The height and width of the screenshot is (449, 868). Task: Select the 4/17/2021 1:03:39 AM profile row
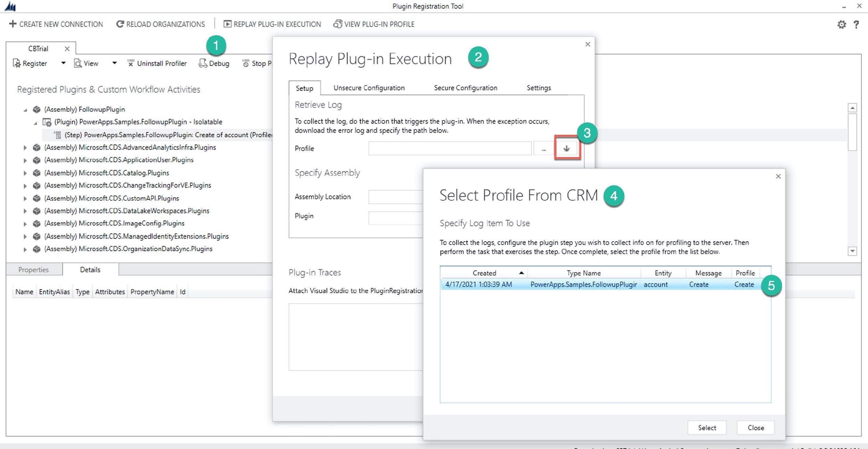click(606, 284)
